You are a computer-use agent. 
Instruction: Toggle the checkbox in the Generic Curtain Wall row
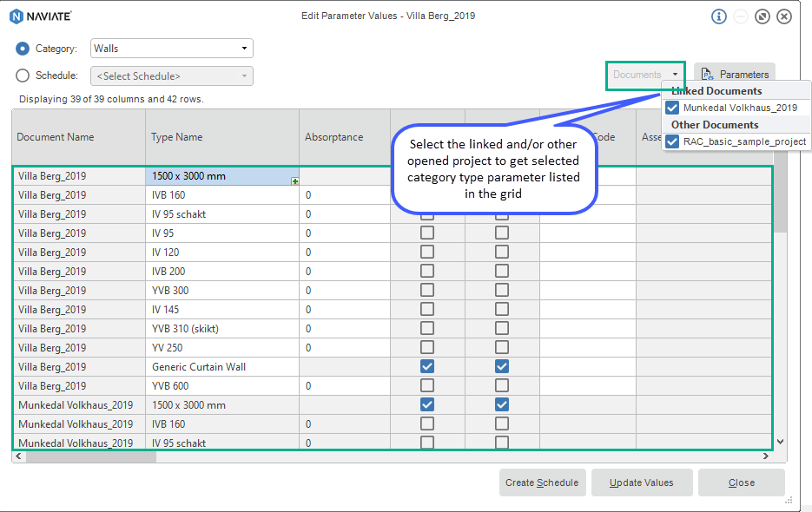tap(426, 366)
